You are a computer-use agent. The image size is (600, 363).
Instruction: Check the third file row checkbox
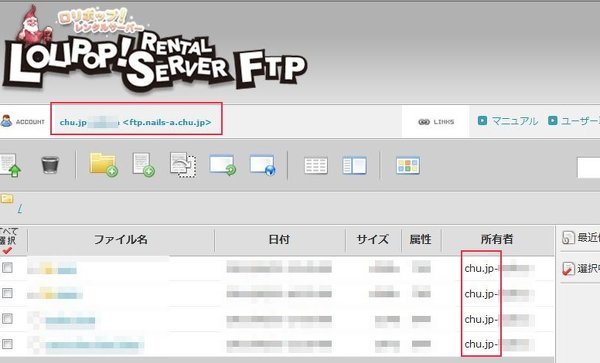point(7,319)
